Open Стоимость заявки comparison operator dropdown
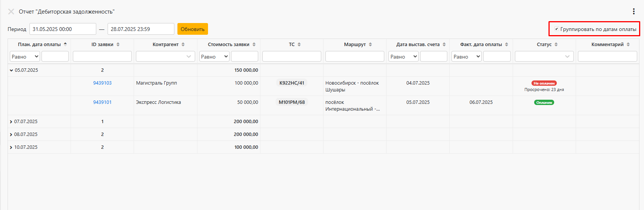This screenshot has height=210, width=644. click(x=214, y=57)
